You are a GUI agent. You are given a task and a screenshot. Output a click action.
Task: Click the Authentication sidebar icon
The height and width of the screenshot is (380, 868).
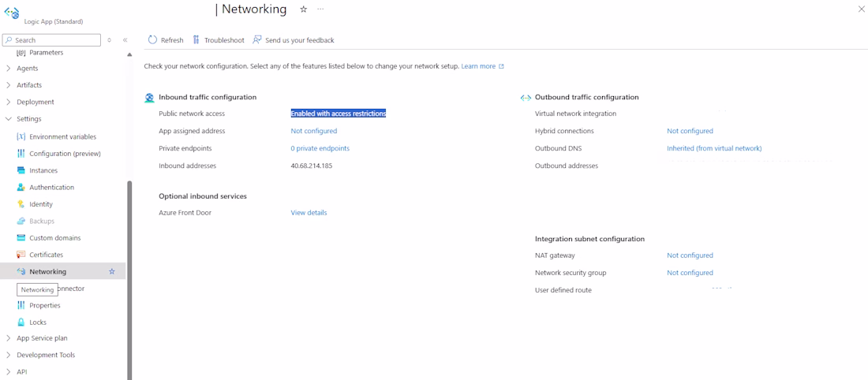(21, 188)
